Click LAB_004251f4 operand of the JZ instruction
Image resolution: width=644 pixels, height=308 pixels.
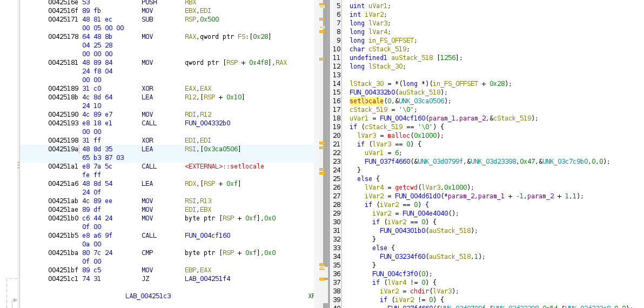tap(207, 278)
